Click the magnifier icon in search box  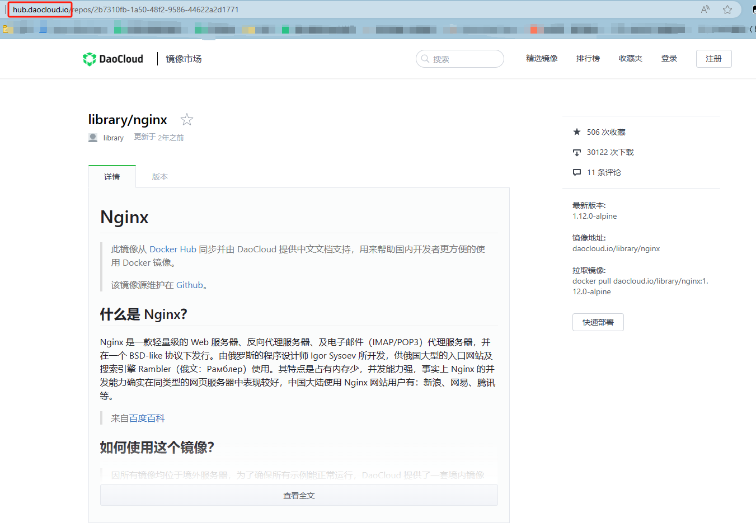tap(425, 59)
